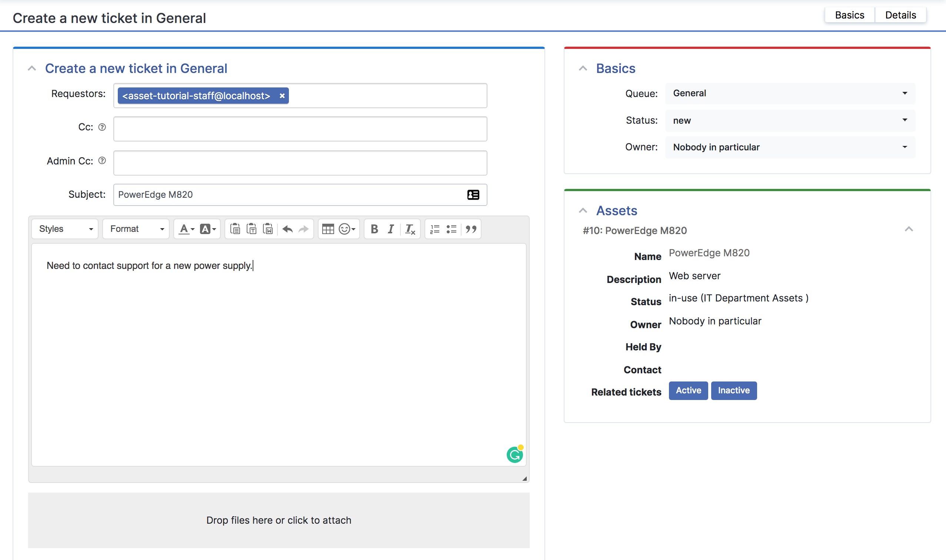The image size is (946, 560).
Task: Click the Remove Format icon
Action: 410,229
